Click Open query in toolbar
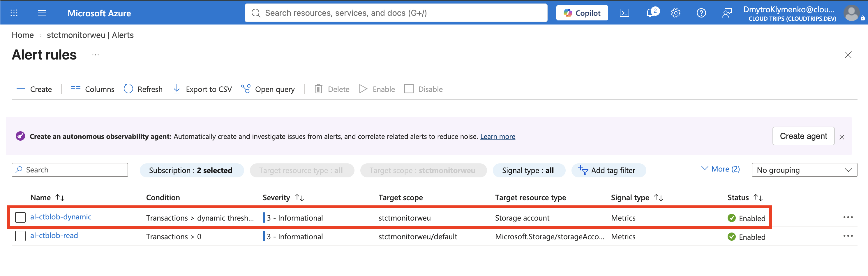The height and width of the screenshot is (276, 868). (x=268, y=89)
